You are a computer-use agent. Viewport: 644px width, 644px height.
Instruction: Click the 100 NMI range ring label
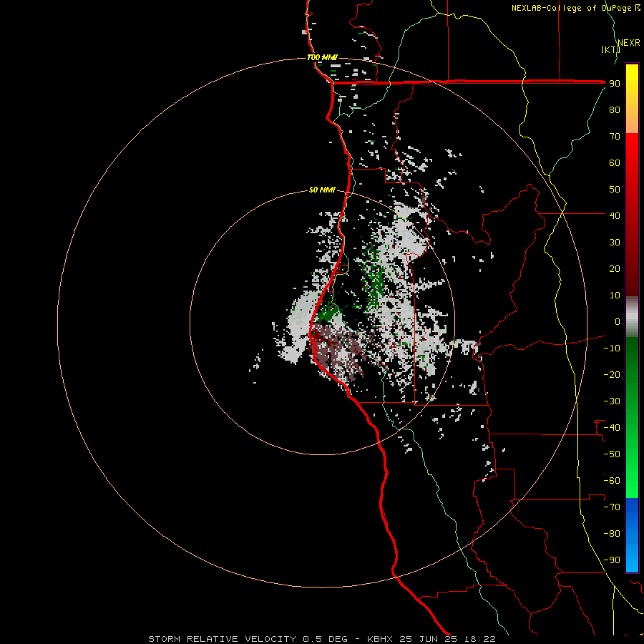coord(321,57)
